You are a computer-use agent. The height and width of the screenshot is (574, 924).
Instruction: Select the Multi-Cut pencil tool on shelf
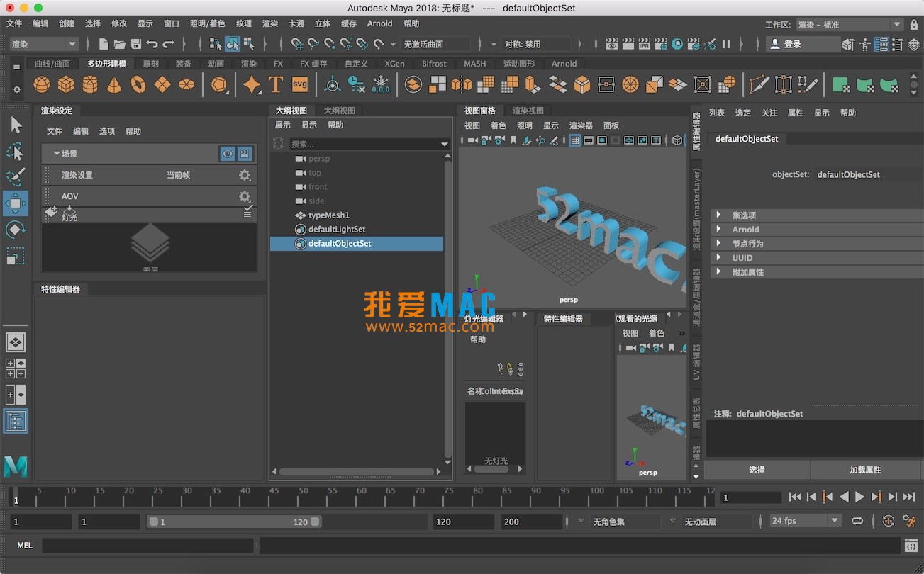[759, 85]
